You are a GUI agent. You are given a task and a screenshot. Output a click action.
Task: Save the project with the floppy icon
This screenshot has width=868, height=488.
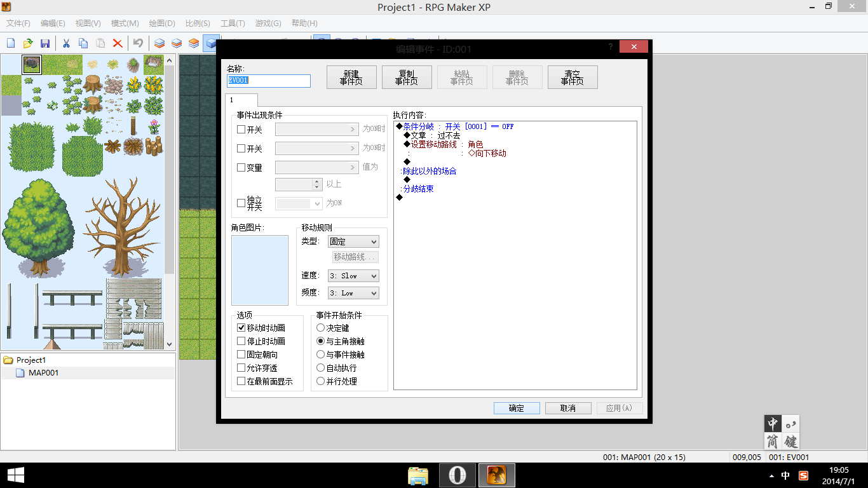45,43
